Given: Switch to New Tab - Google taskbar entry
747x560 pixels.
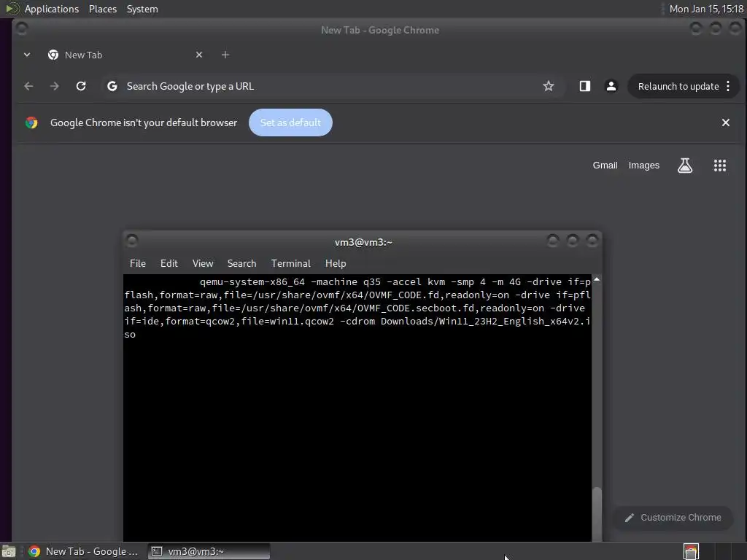Looking at the screenshot, I should (x=83, y=551).
